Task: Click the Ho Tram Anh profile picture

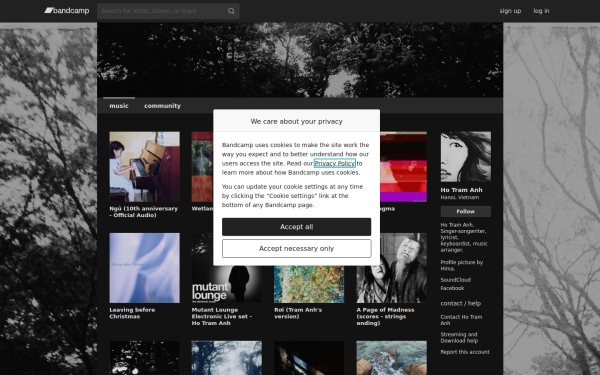Action: click(466, 157)
